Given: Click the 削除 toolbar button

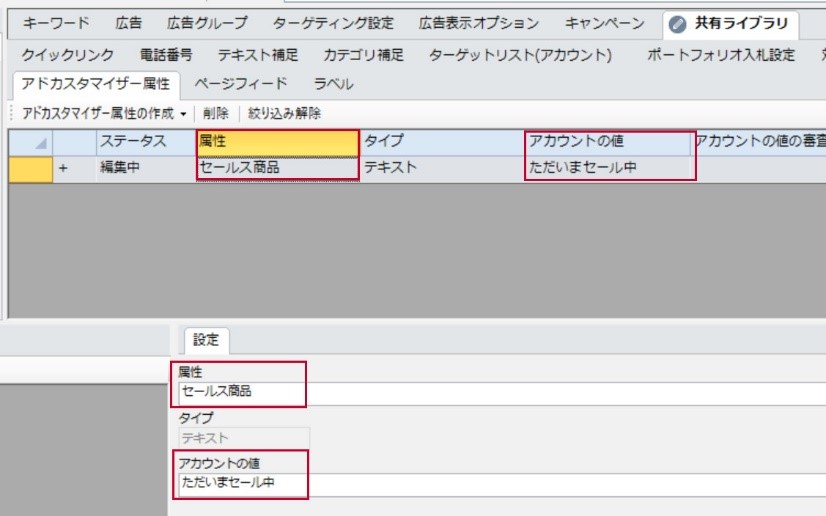Looking at the screenshot, I should 216,113.
